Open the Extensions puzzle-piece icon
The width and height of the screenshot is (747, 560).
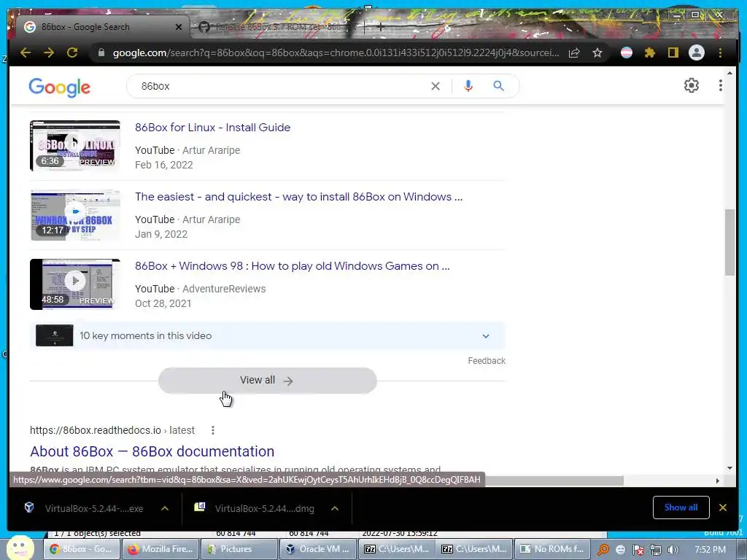click(650, 52)
